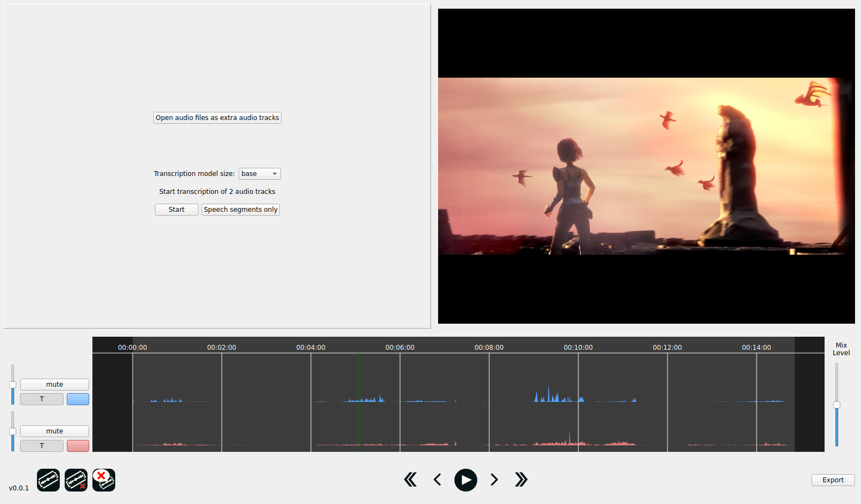This screenshot has height=504, width=861.
Task: Mute the blue audio track
Action: coord(54,385)
